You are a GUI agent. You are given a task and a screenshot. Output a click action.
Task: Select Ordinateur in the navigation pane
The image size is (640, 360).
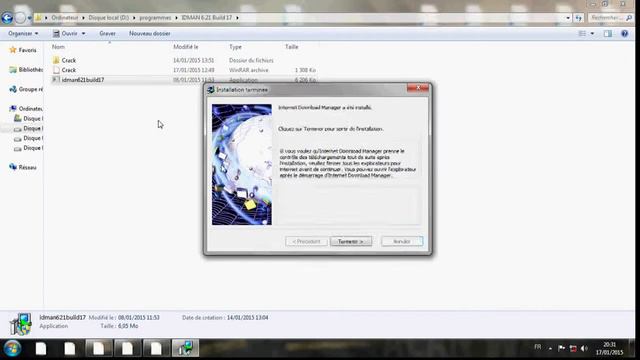[x=31, y=109]
